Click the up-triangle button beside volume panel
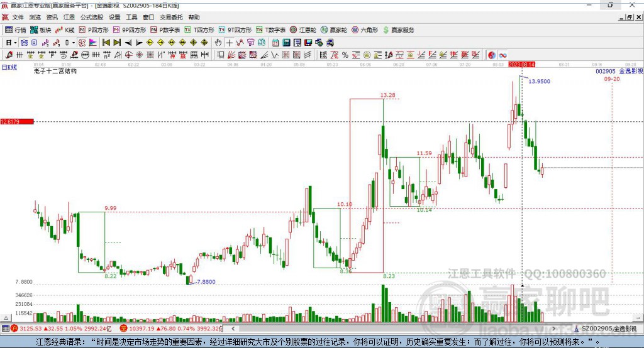 6,318
